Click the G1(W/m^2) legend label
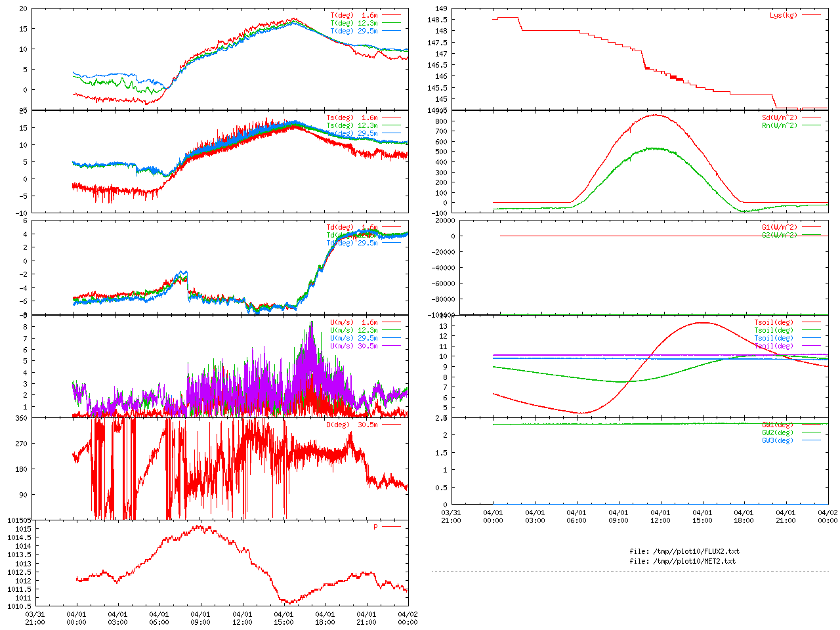 pyautogui.click(x=779, y=227)
